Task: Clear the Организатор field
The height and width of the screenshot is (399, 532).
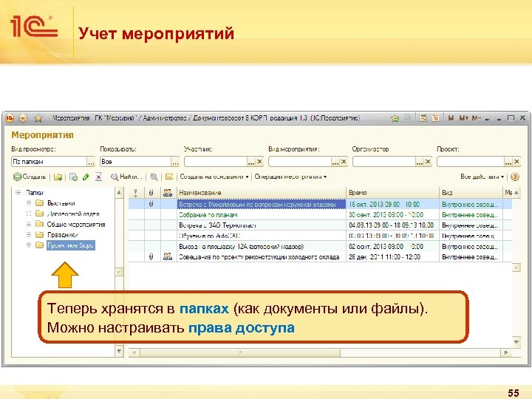Action: pos(428,162)
